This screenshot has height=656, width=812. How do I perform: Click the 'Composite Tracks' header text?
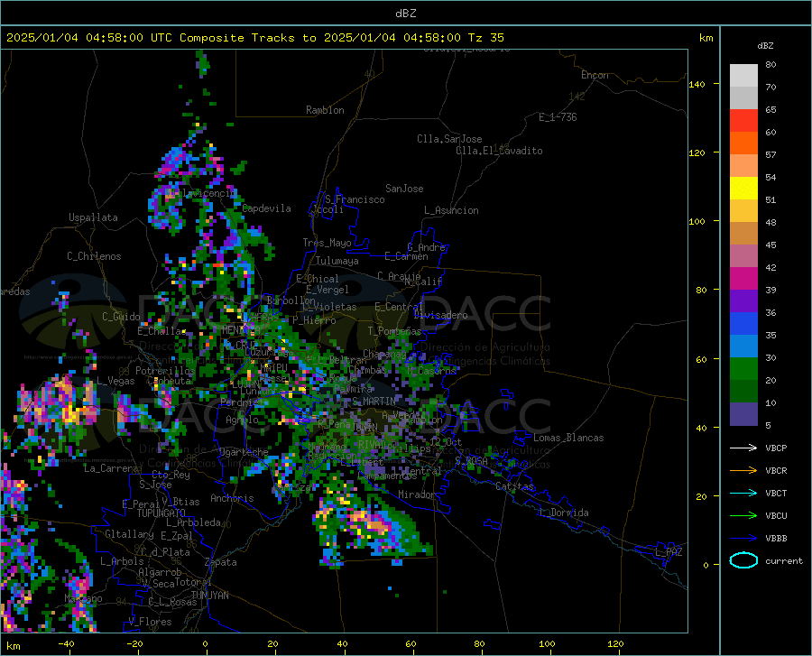point(240,38)
